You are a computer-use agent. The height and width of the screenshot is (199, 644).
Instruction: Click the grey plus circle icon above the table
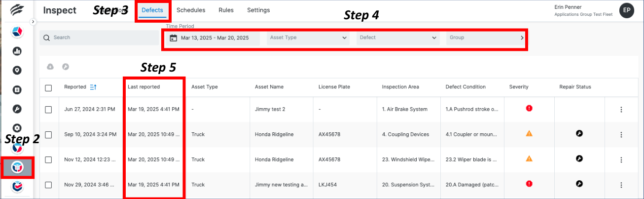click(50, 67)
